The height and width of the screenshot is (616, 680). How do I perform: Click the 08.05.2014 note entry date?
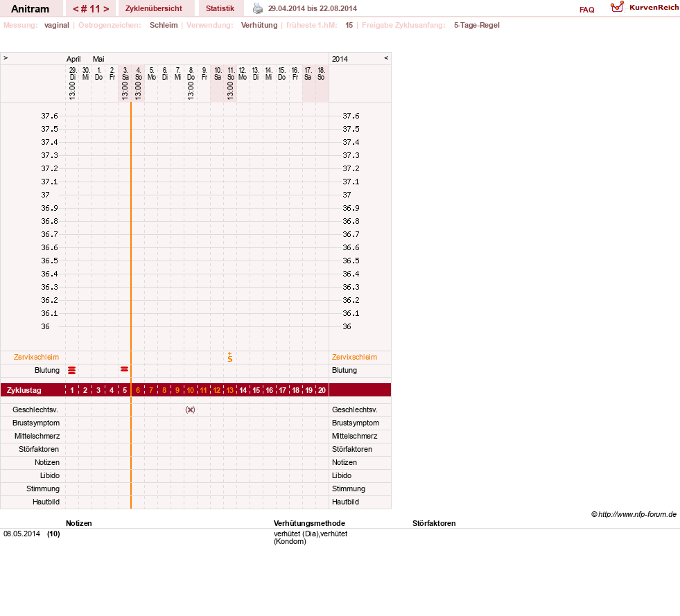pyautogui.click(x=21, y=534)
